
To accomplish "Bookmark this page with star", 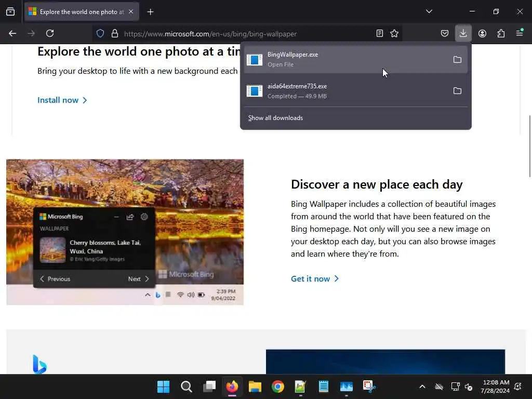I will click(x=394, y=34).
